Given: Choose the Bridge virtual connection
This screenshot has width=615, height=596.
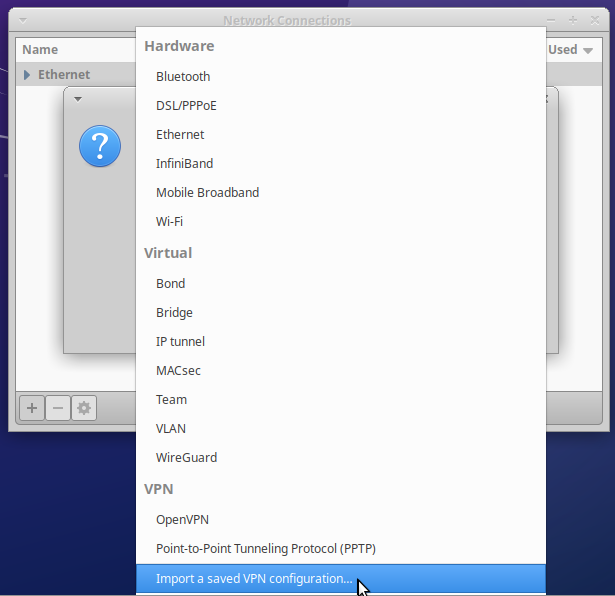Looking at the screenshot, I should tap(174, 313).
